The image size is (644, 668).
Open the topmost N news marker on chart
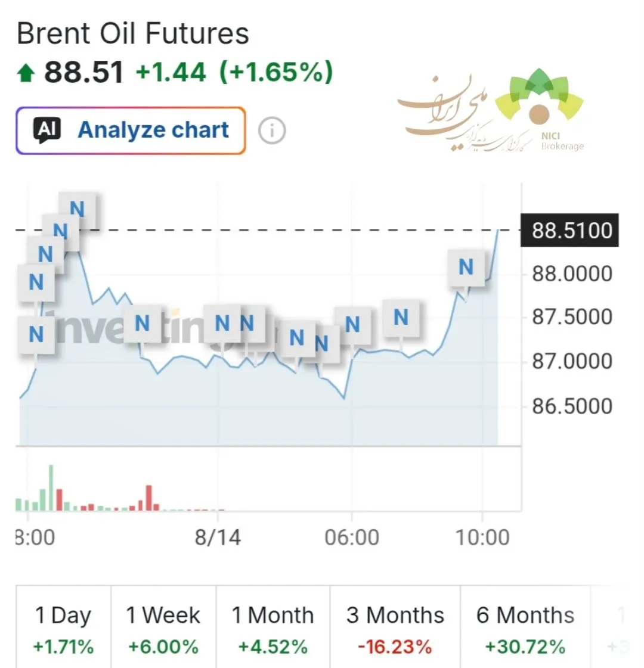pos(77,209)
